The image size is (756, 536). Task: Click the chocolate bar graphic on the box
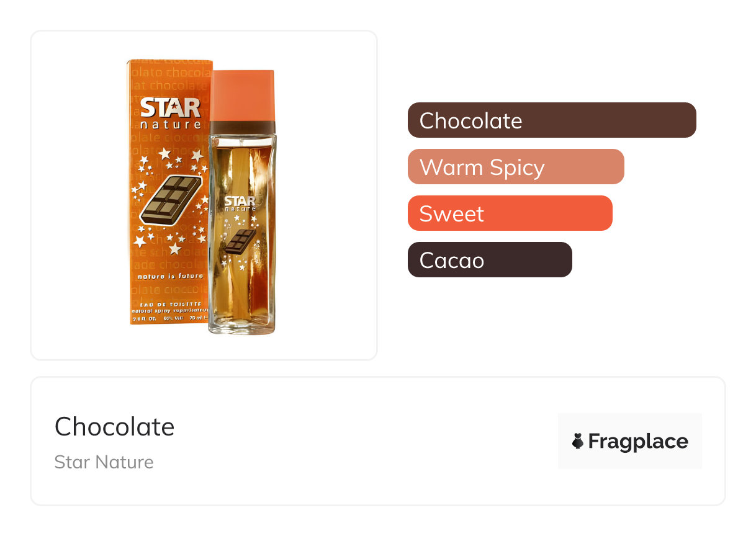(x=171, y=200)
